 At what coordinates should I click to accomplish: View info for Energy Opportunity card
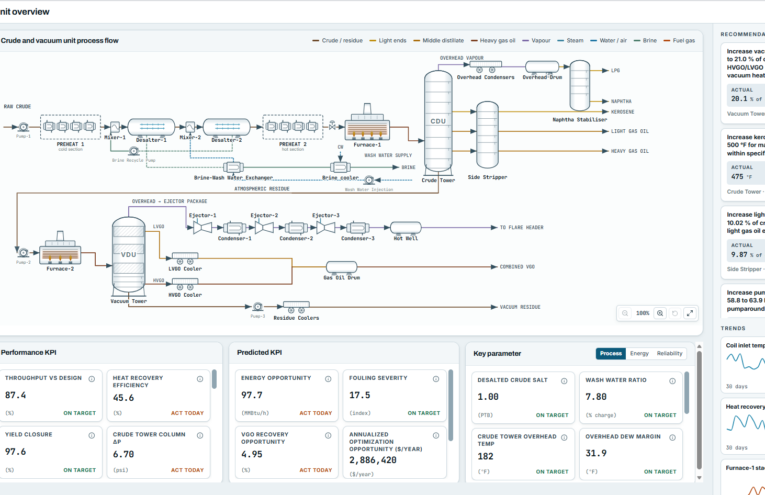328,379
